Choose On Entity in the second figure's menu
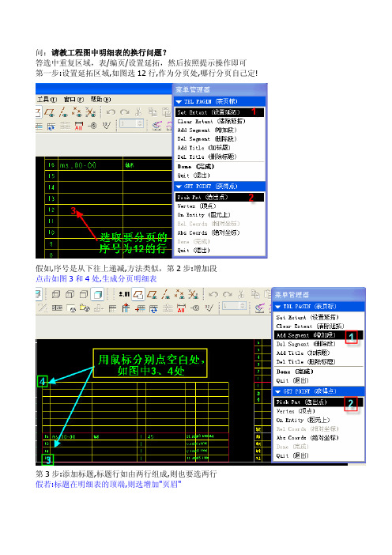Viewport: 392px width, 555px height. (x=303, y=420)
